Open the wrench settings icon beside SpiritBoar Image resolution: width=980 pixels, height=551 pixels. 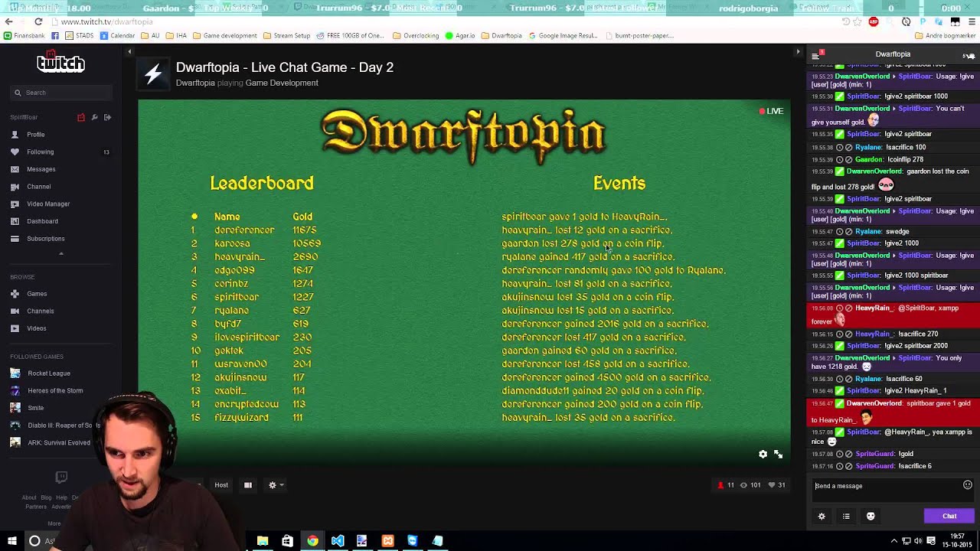click(x=94, y=117)
